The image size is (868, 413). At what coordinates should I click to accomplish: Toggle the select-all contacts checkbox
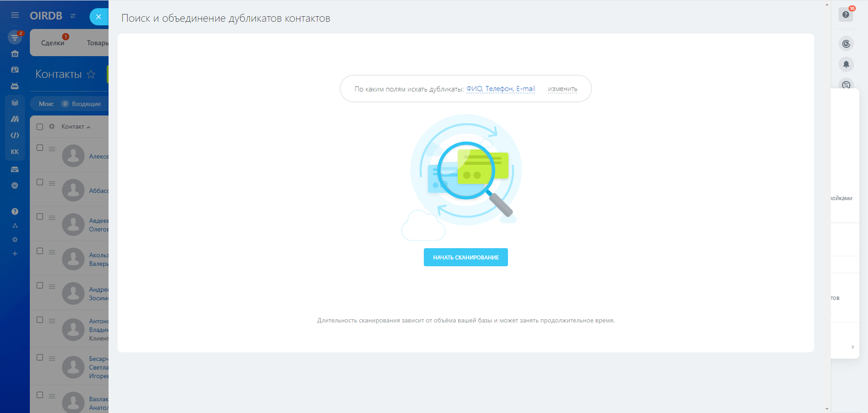click(40, 127)
